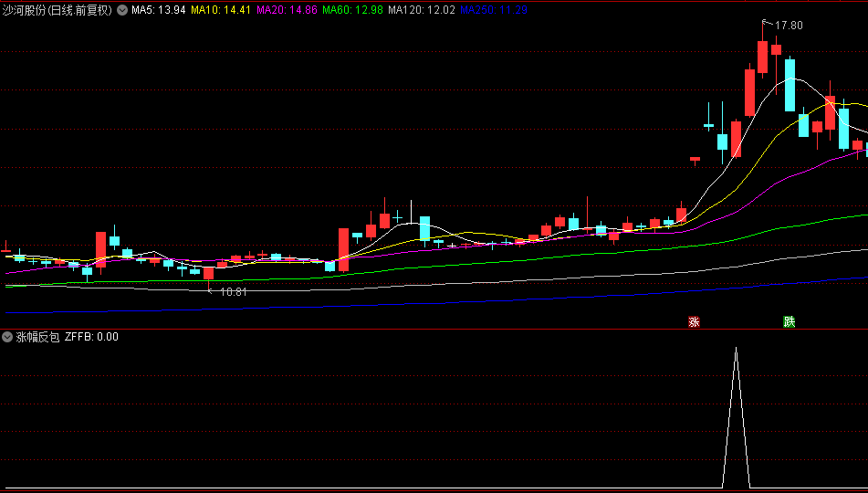The image size is (868, 493).
Task: Click the 涨幅反包 indicator name
Action: 37,337
